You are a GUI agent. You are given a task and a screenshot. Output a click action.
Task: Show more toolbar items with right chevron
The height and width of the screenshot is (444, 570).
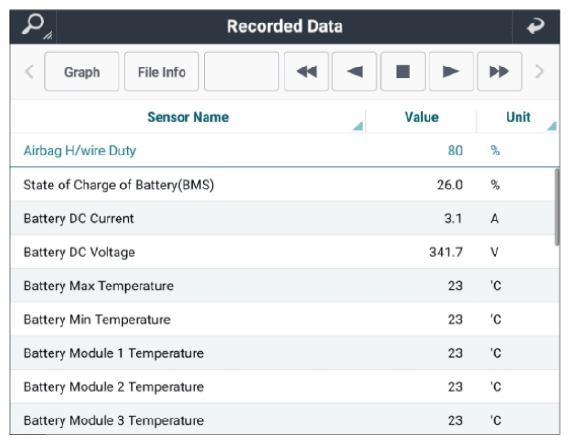540,71
